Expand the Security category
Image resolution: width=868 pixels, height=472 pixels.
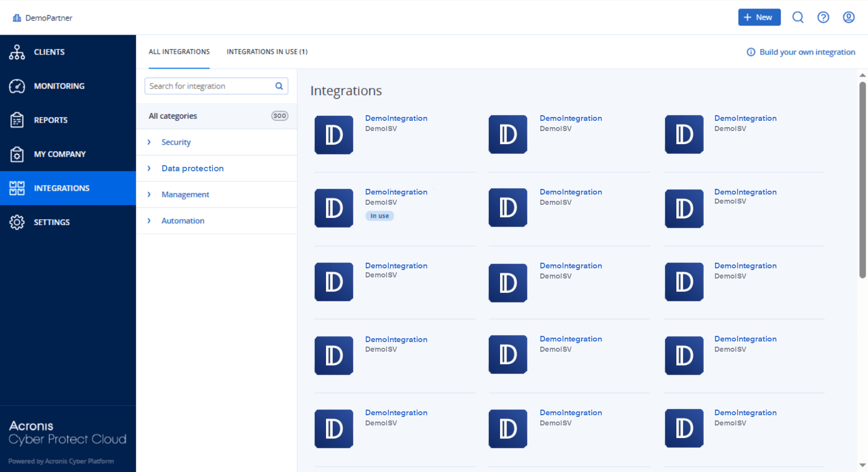[149, 142]
